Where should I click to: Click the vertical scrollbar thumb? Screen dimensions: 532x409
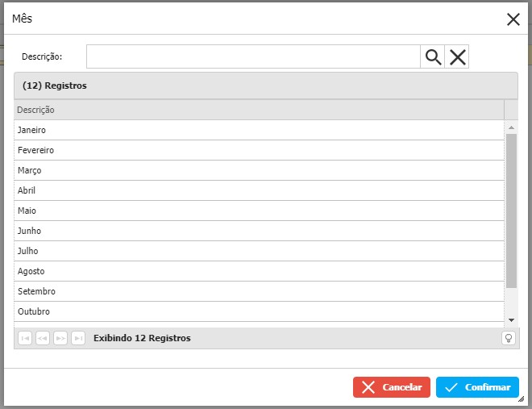[x=511, y=210]
